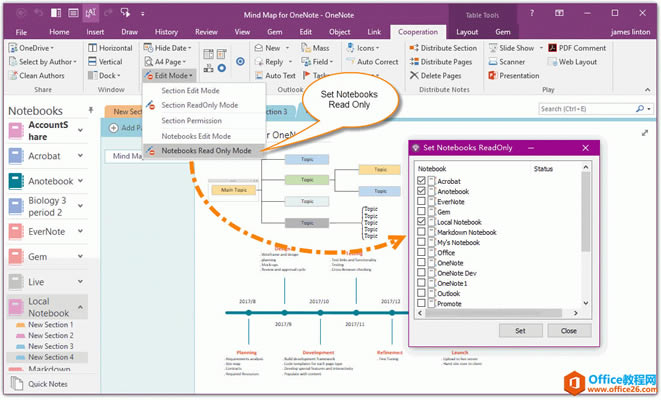The image size is (661, 400).
Task: Click james linton account name
Action: pyautogui.click(x=630, y=32)
